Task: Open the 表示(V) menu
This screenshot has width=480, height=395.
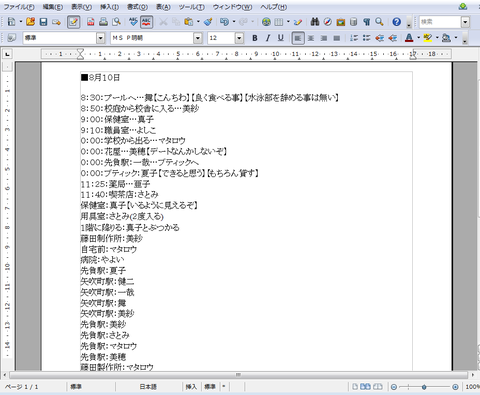Action: [x=81, y=7]
